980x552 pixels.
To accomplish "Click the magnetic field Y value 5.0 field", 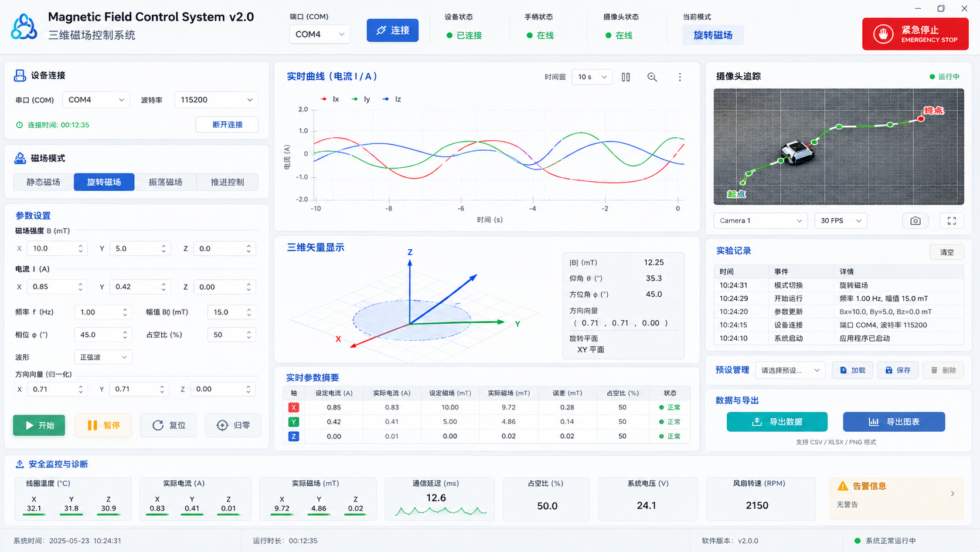I will (139, 249).
